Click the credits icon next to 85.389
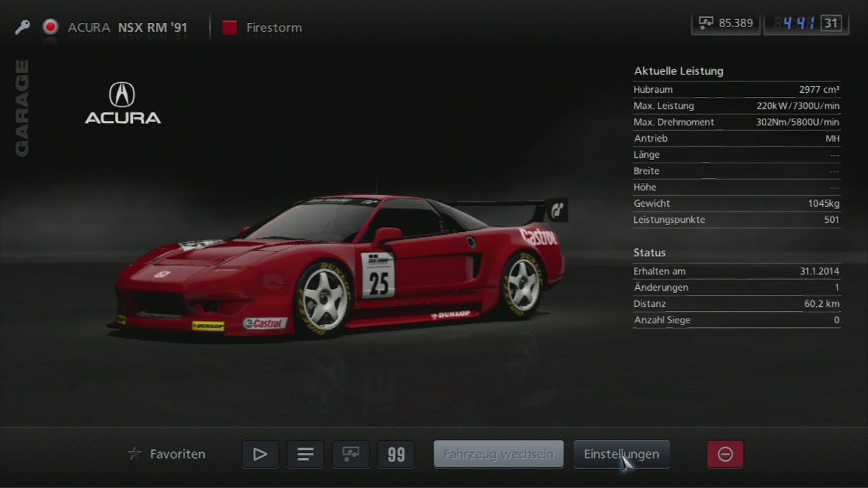Viewport: 868px width, 488px height. pos(706,23)
